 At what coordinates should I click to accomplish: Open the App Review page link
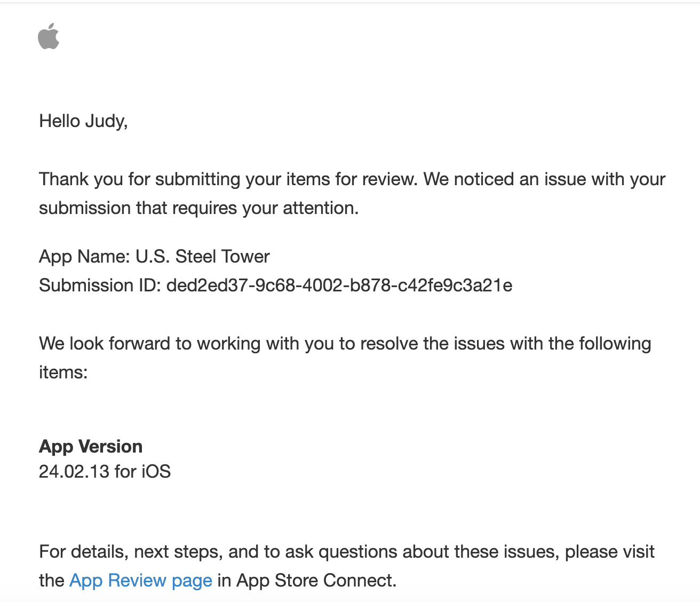tap(141, 580)
